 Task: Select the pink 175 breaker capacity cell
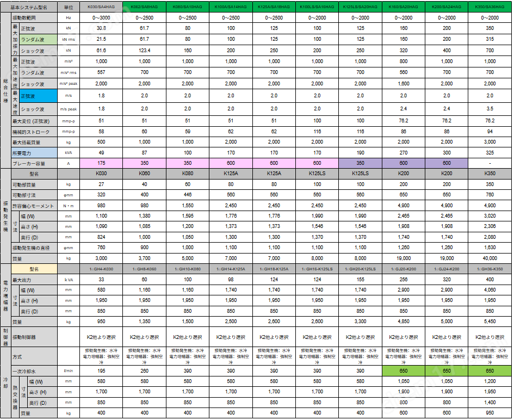pyautogui.click(x=101, y=163)
